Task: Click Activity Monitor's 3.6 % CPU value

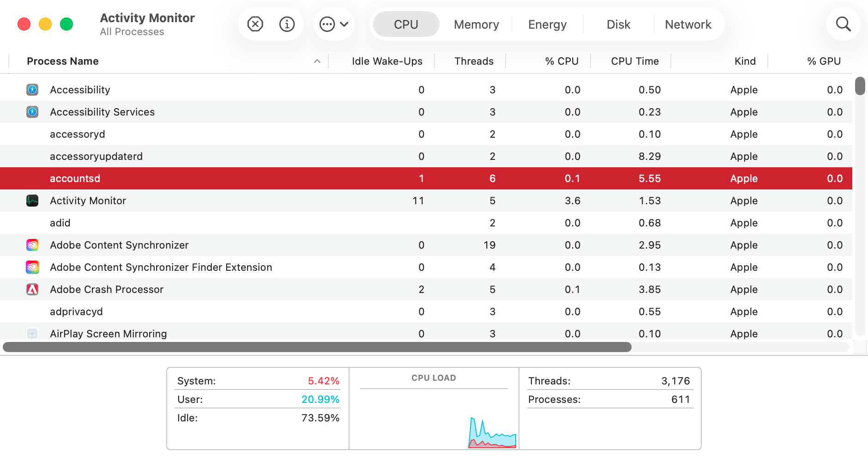Action: [573, 201]
